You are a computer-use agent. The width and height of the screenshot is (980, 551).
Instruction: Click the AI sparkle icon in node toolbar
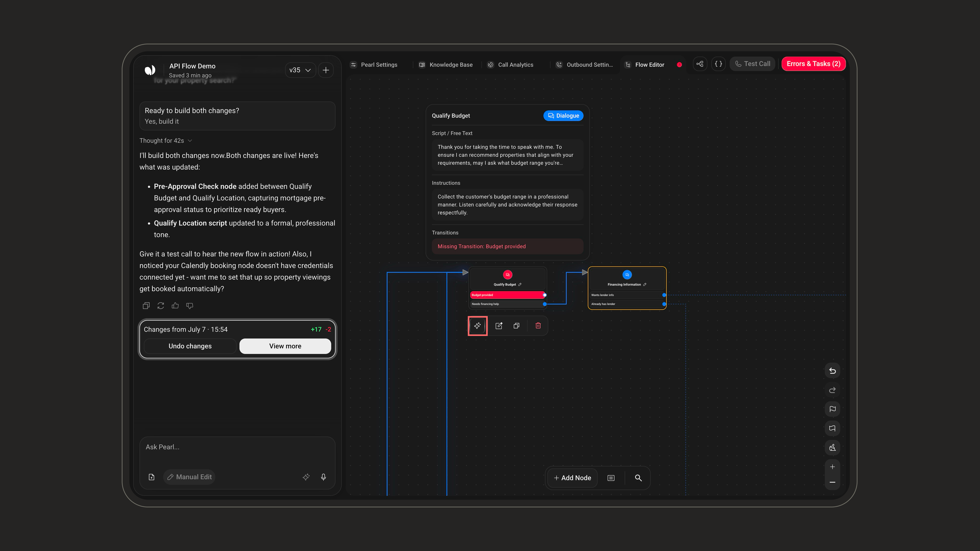pos(477,326)
